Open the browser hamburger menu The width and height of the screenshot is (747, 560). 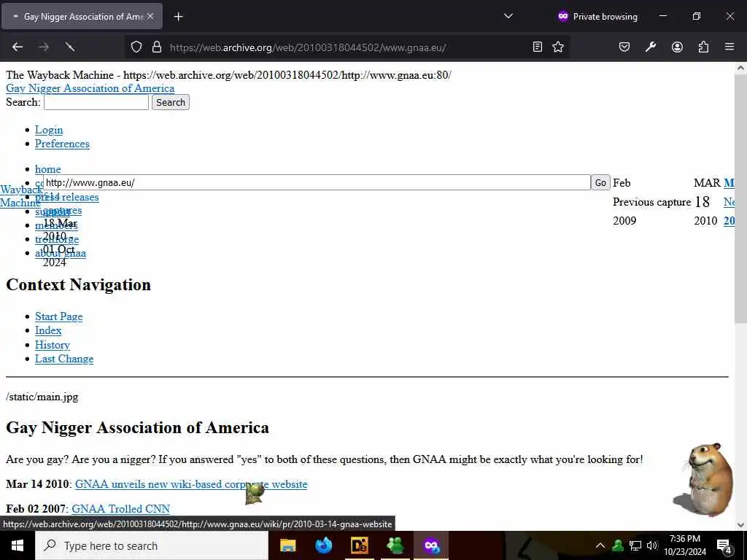[729, 47]
